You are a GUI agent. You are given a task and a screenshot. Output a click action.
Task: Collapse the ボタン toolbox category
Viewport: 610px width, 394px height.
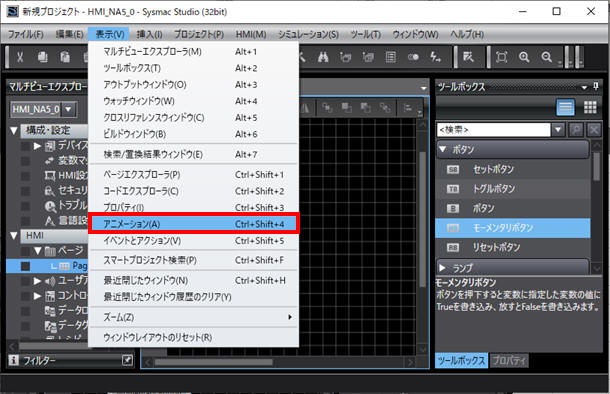tap(443, 149)
